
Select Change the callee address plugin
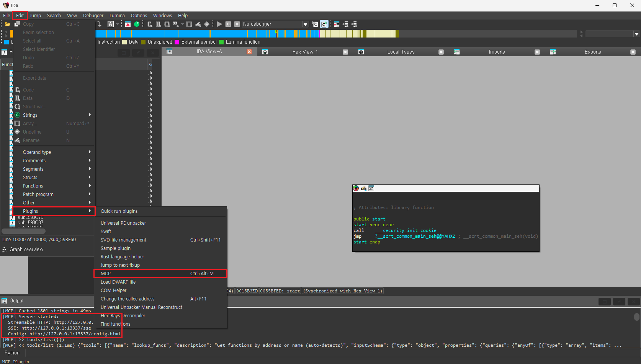[x=160, y=299]
